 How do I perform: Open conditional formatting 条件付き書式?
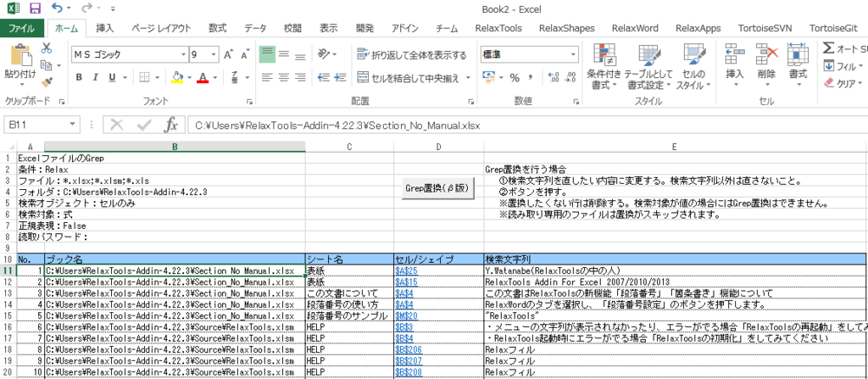coord(604,67)
